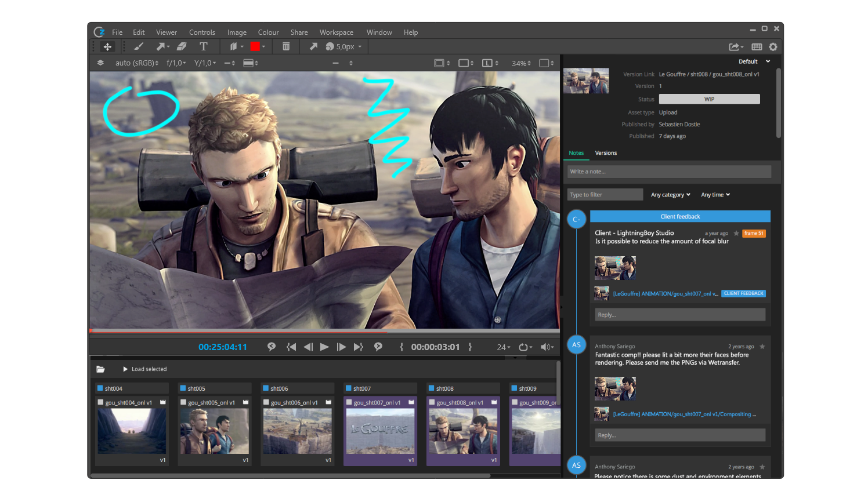Open the Colour menu
Image resolution: width=868 pixels, height=502 pixels.
click(268, 32)
